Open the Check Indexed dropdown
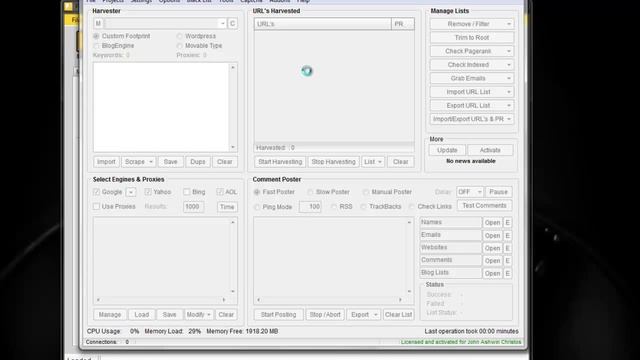This screenshot has width=640, height=360. pos(472,64)
